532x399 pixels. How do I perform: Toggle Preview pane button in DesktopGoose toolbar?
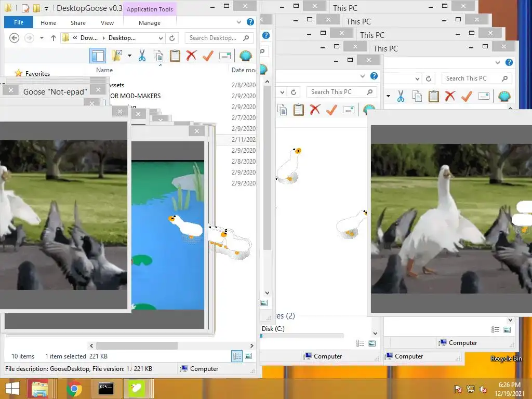point(98,56)
